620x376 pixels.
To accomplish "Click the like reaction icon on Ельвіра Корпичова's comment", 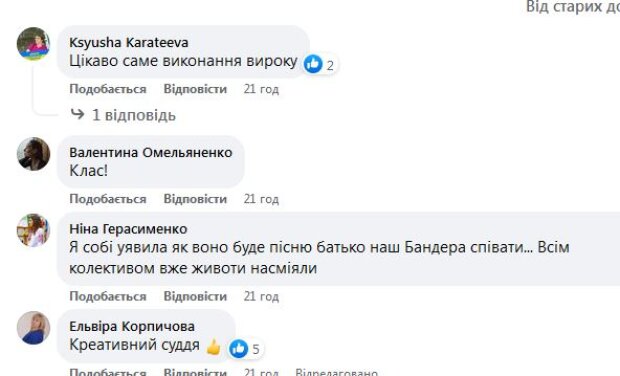I will point(239,349).
